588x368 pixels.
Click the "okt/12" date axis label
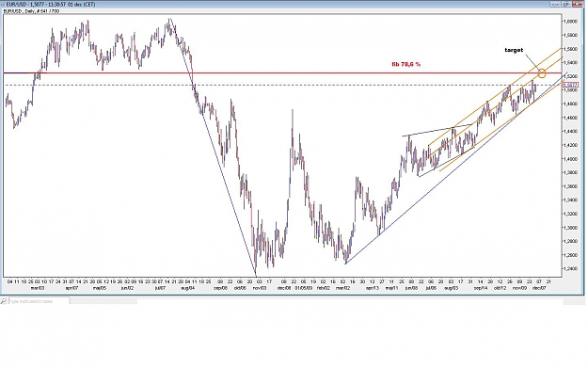point(500,288)
